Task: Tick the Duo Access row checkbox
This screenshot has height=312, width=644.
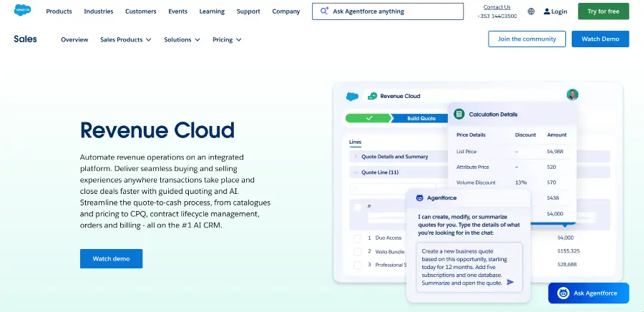Action: (357, 238)
